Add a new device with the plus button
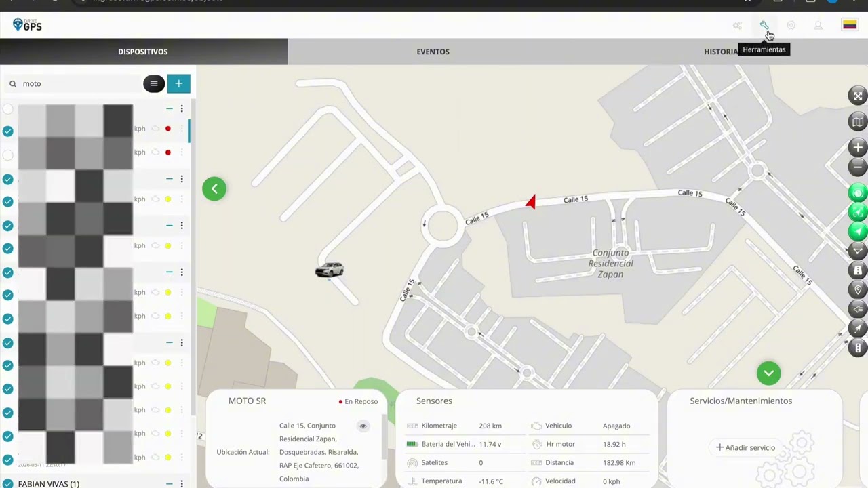 [x=179, y=84]
